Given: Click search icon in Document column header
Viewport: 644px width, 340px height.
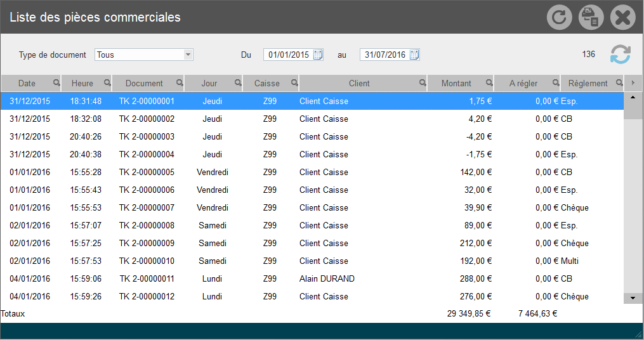Looking at the screenshot, I should pos(180,83).
